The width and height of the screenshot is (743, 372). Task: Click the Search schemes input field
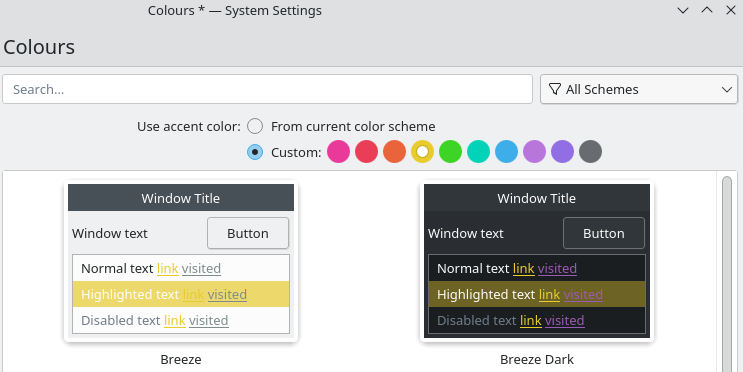click(x=267, y=89)
